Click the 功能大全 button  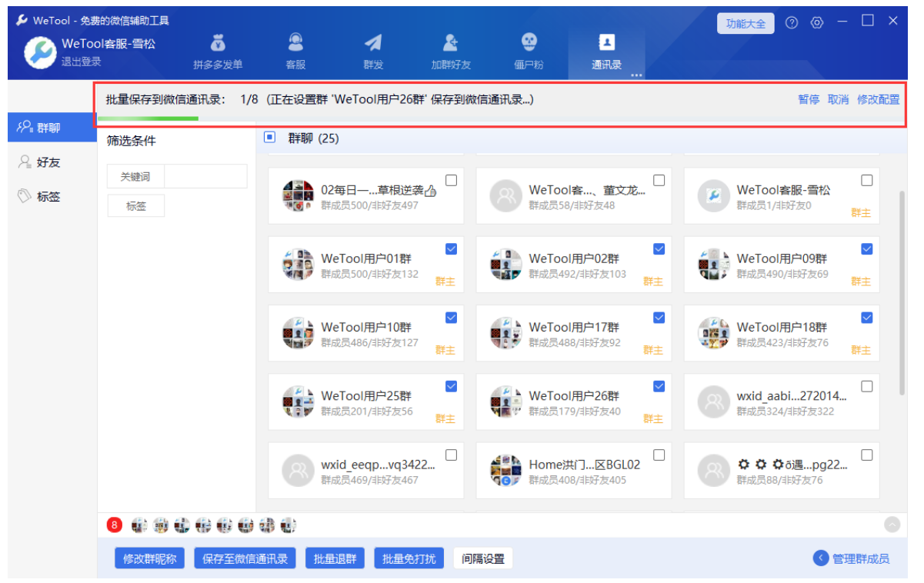pyautogui.click(x=746, y=24)
